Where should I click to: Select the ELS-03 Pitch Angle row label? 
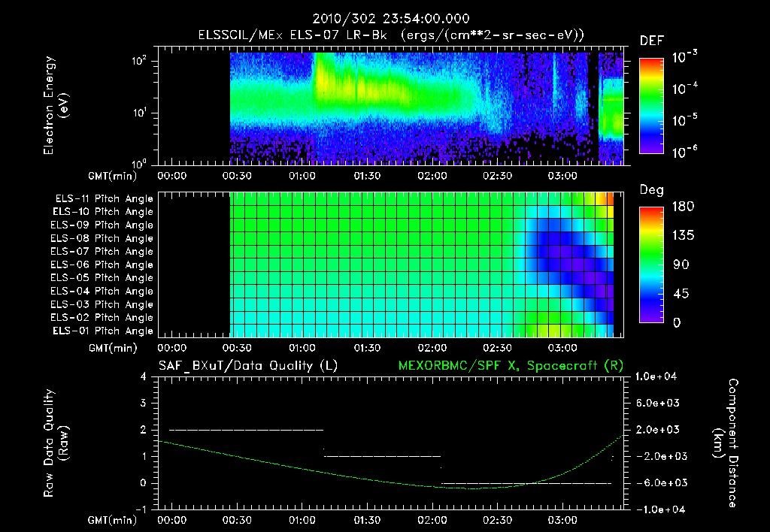click(102, 304)
